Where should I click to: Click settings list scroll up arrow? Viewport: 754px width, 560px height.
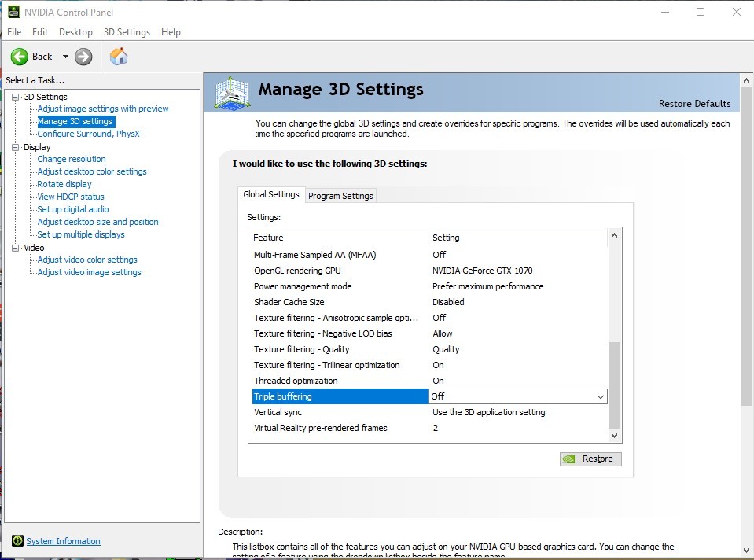point(614,235)
